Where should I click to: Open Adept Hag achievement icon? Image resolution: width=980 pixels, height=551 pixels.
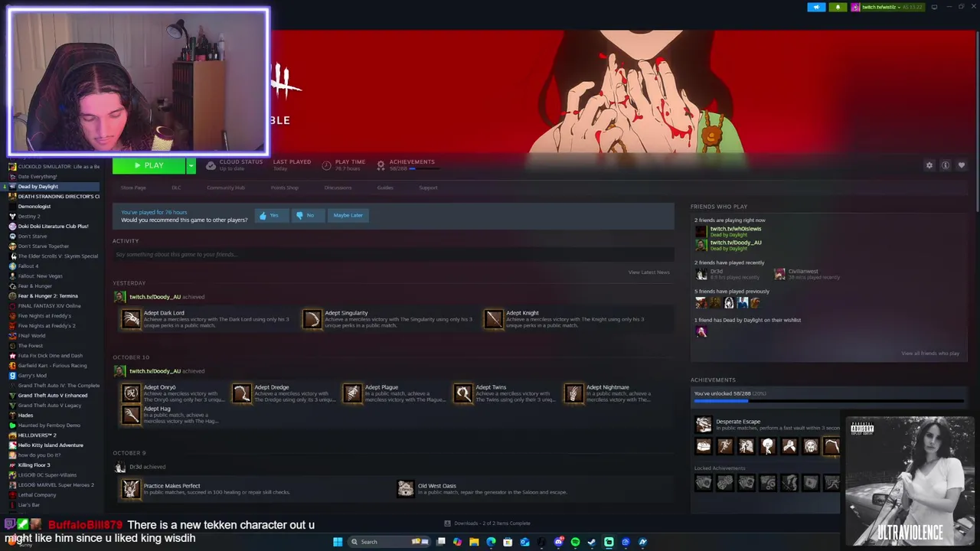pos(131,414)
